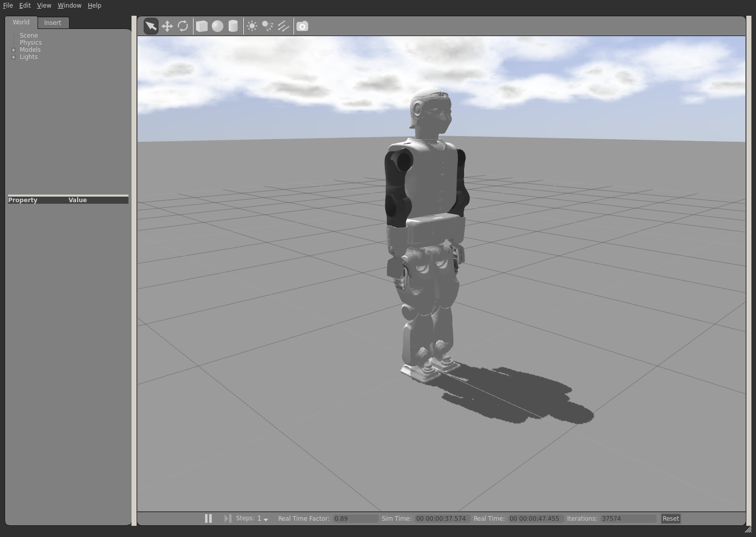Expand the Models tree item
The height and width of the screenshot is (537, 756).
[14, 50]
